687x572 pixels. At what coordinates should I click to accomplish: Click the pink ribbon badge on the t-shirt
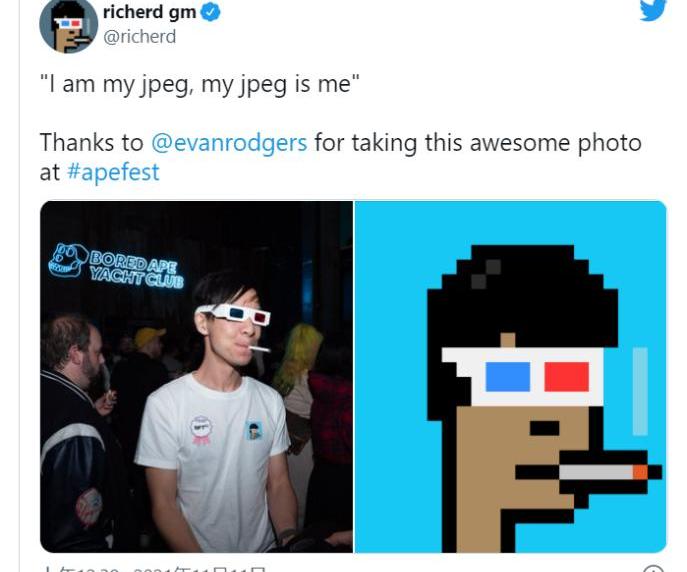click(x=201, y=430)
